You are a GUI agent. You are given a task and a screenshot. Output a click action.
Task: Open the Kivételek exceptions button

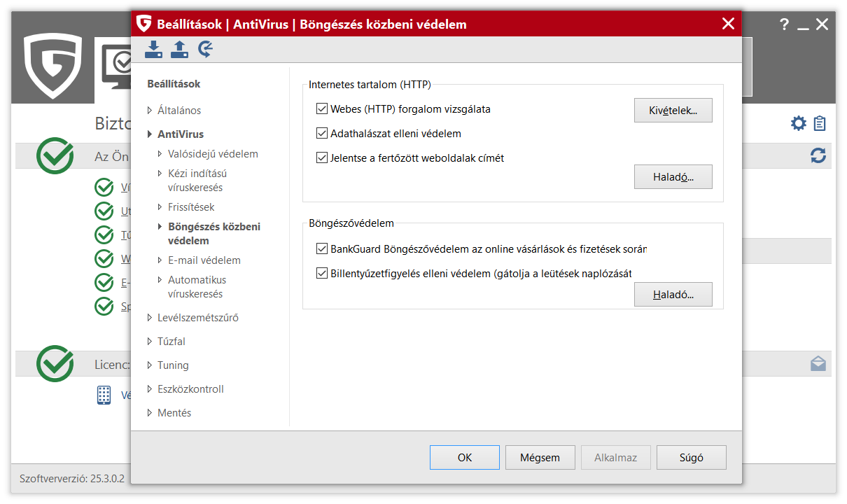click(x=673, y=110)
